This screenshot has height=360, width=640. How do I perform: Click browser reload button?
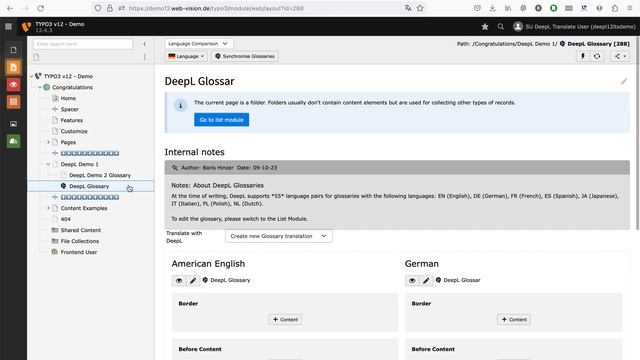[40, 8]
